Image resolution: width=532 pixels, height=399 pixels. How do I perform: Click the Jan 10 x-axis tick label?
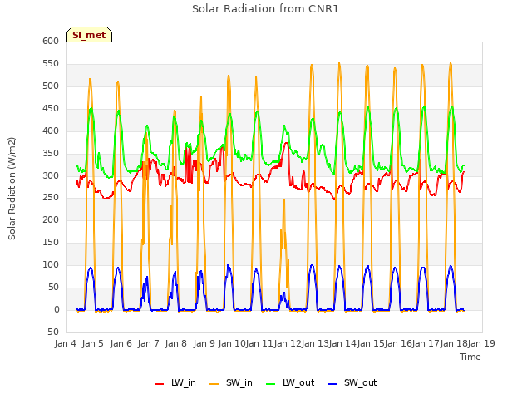click(x=232, y=343)
